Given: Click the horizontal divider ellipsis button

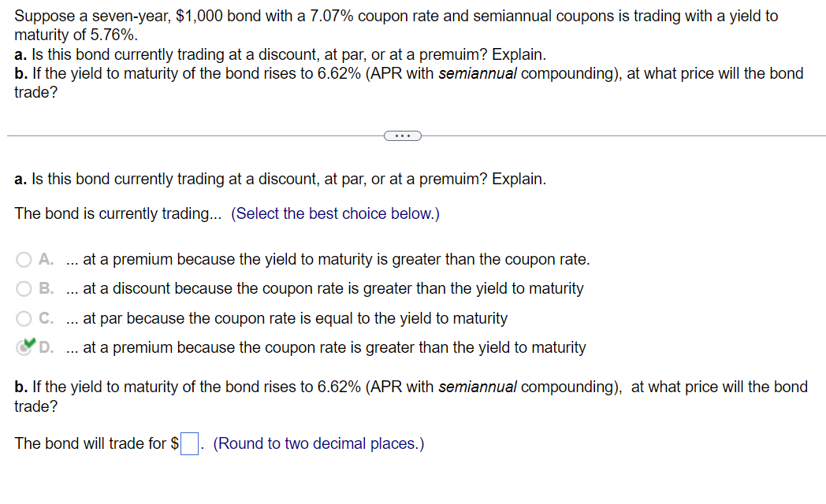Looking at the screenshot, I should click(403, 135).
